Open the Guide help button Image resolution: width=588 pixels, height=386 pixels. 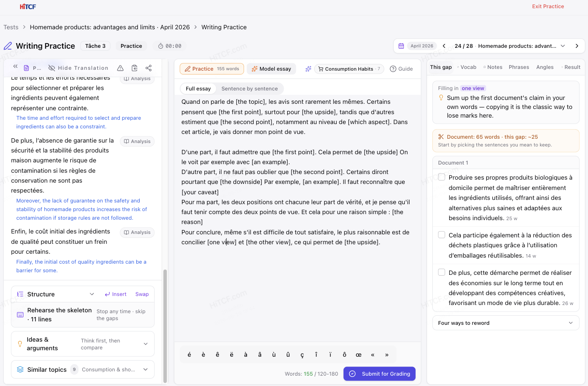pos(401,69)
